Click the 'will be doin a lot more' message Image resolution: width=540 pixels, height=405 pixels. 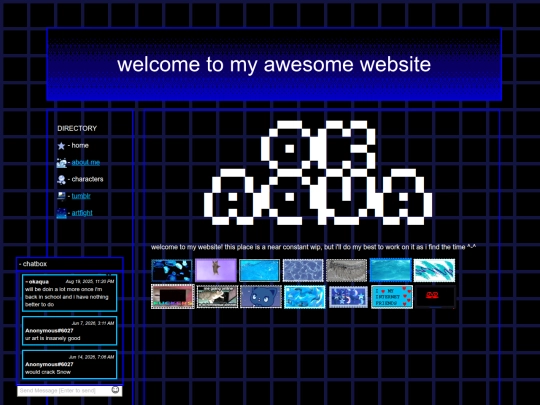[x=67, y=297]
